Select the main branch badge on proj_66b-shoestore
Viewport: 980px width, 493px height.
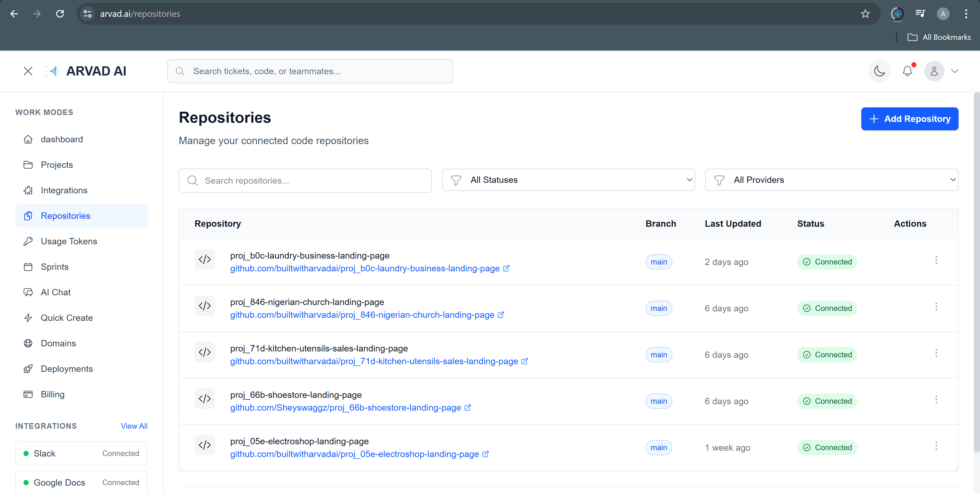(659, 401)
